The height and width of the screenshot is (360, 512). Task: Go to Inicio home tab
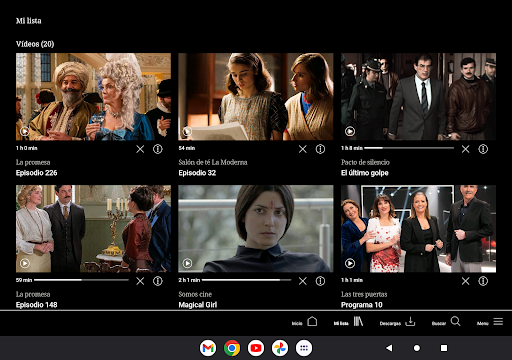pyautogui.click(x=305, y=322)
